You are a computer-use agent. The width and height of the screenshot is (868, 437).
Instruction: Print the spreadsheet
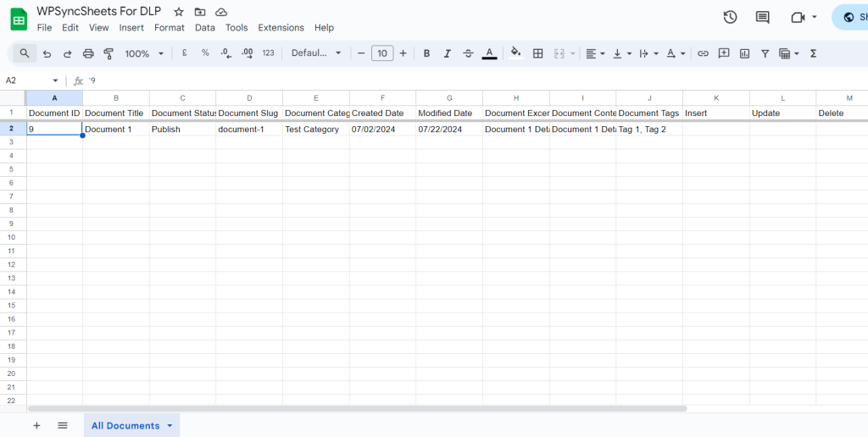coord(88,53)
